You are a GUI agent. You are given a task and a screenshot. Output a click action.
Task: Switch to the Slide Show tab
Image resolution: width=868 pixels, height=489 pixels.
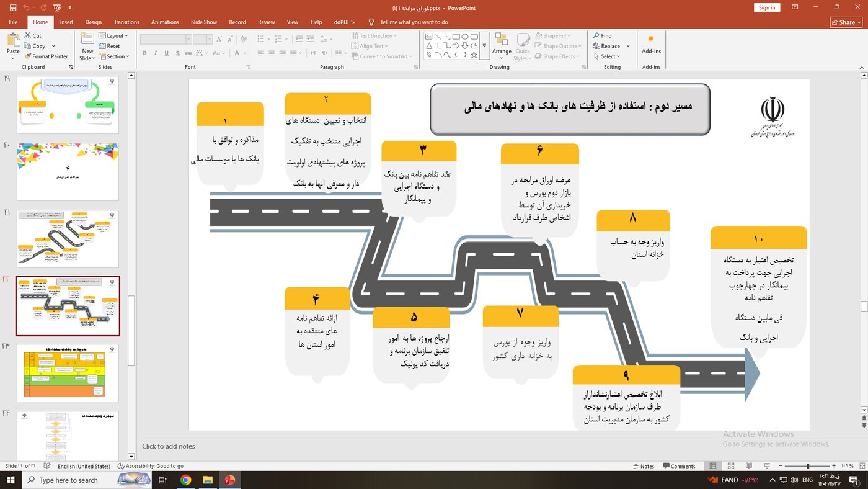(204, 22)
